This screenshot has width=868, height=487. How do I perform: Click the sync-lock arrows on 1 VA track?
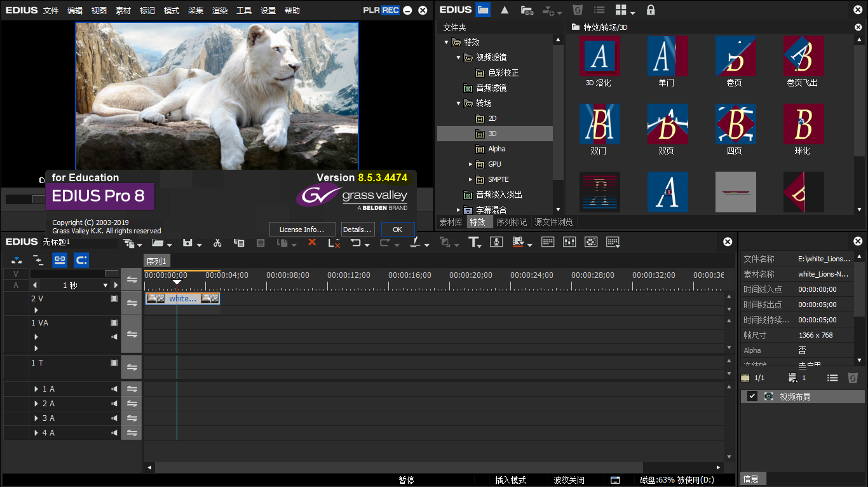pyautogui.click(x=132, y=335)
